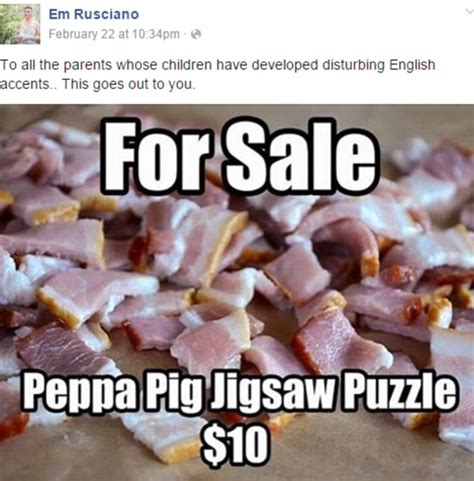Click "This goes out to you" text

(x=128, y=84)
